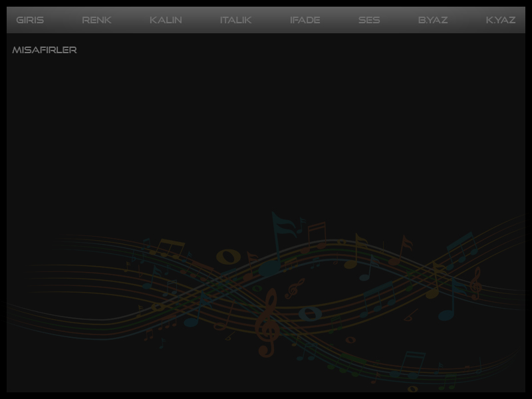
Task: Click K.YAZ in the top bar
Action: 501,20
